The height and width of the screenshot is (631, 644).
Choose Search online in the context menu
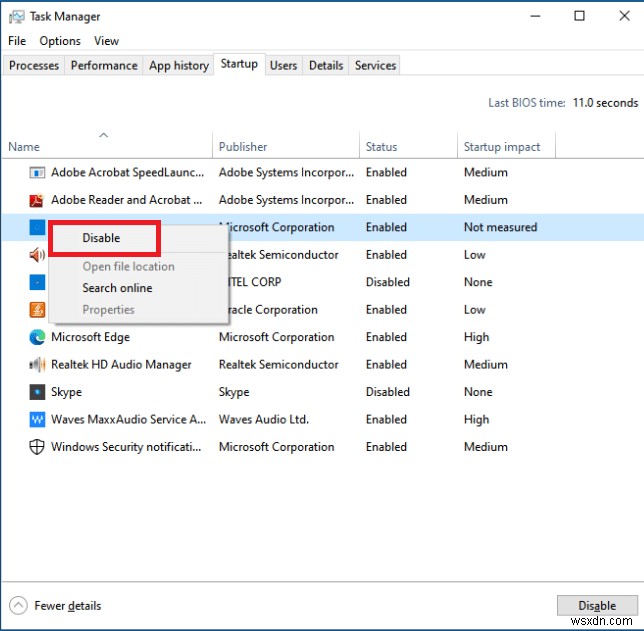click(117, 288)
